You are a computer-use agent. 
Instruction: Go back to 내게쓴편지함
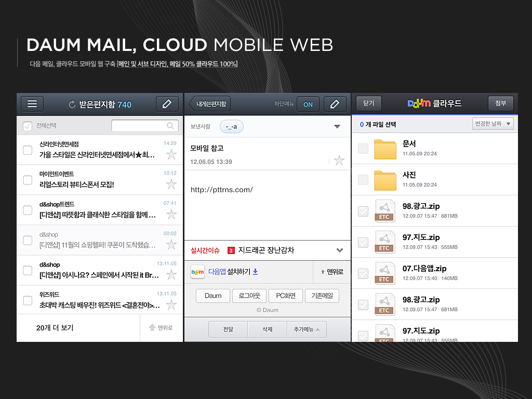pyautogui.click(x=210, y=104)
